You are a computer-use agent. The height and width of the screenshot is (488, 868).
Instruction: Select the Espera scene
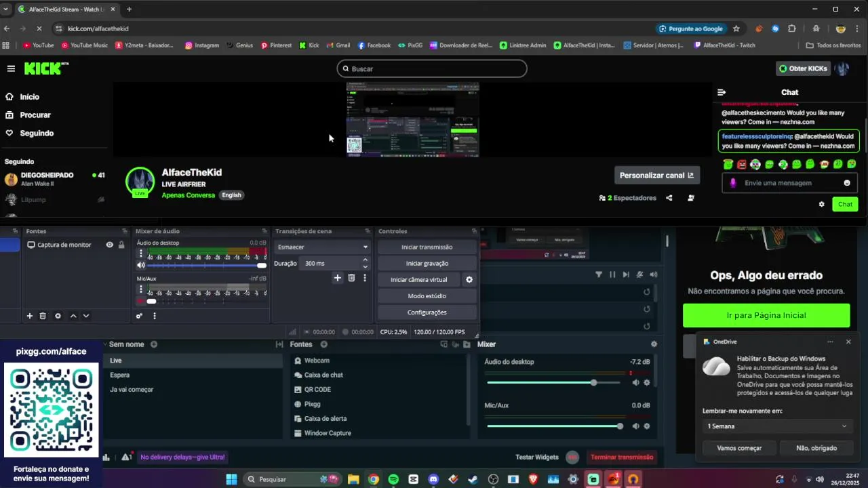click(x=193, y=375)
